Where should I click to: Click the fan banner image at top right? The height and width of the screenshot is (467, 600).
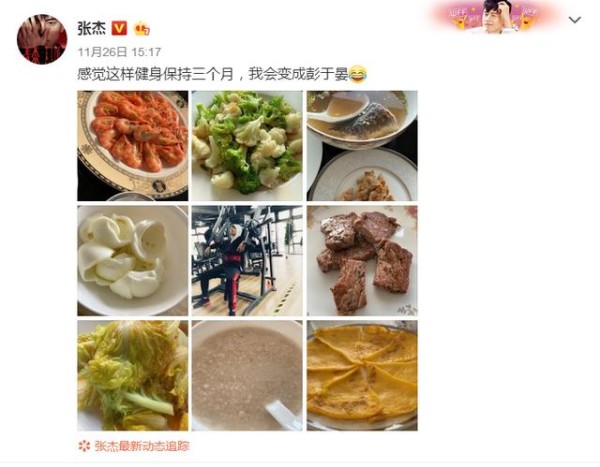click(x=495, y=16)
